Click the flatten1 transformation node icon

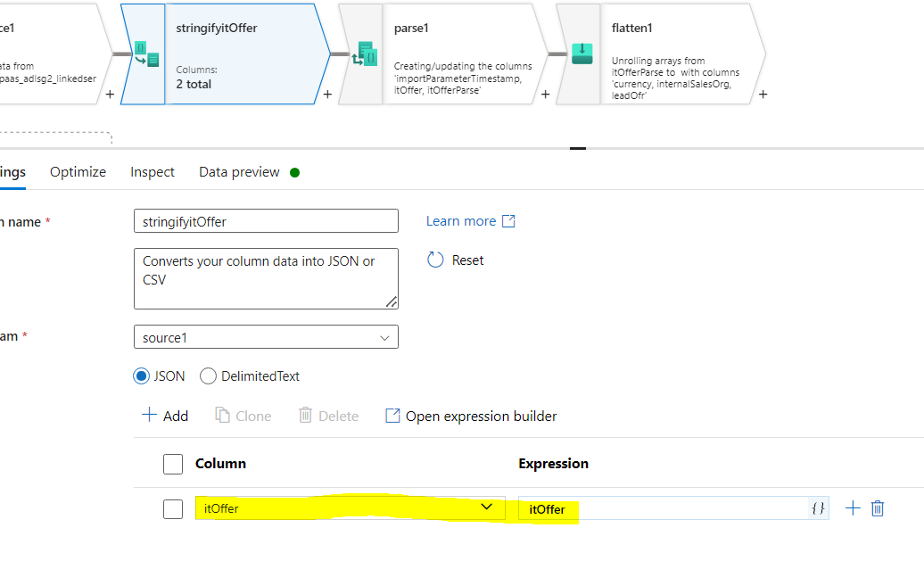(582, 54)
